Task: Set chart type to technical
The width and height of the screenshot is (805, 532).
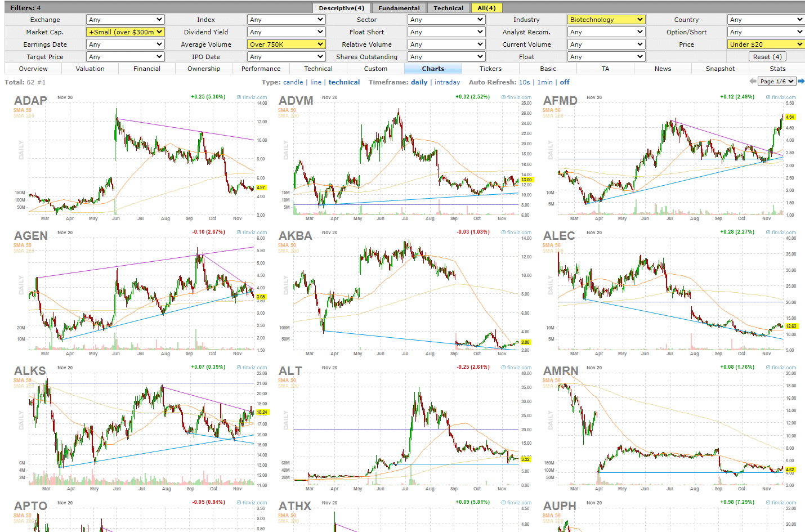Action: point(344,82)
